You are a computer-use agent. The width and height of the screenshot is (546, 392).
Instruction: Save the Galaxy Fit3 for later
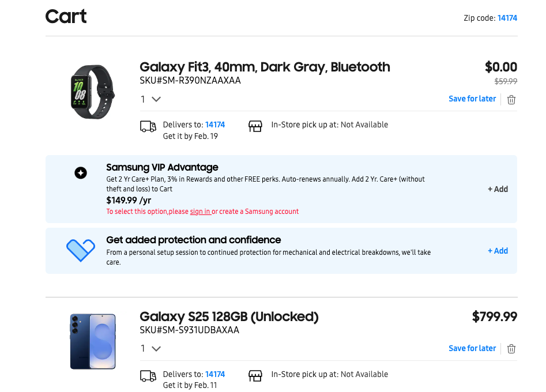(472, 99)
